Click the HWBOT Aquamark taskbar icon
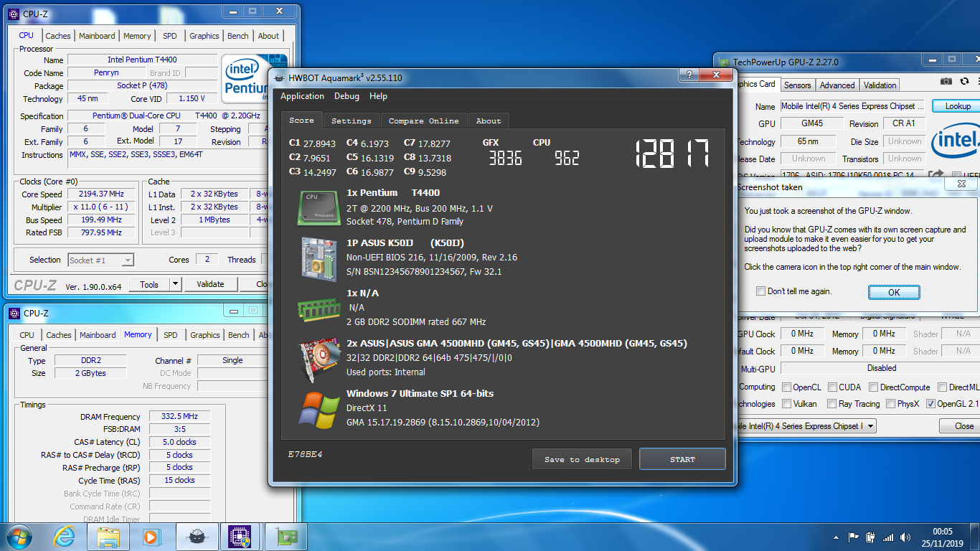980x551 pixels. pos(197,536)
